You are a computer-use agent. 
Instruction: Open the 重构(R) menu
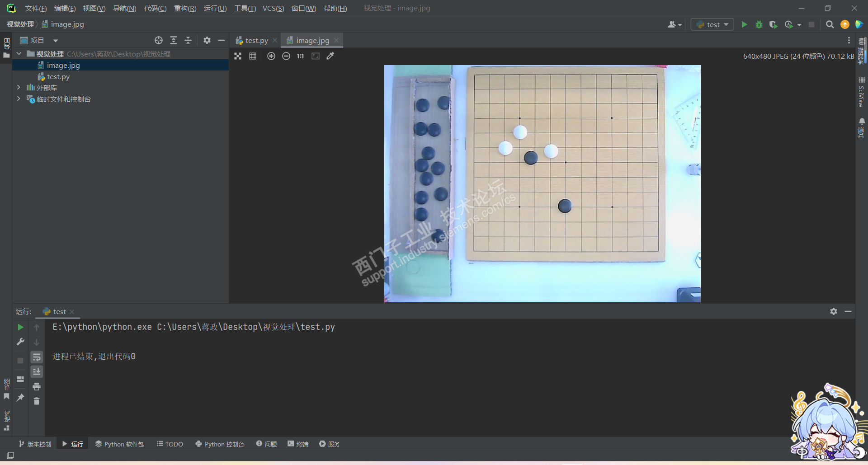[x=185, y=9]
